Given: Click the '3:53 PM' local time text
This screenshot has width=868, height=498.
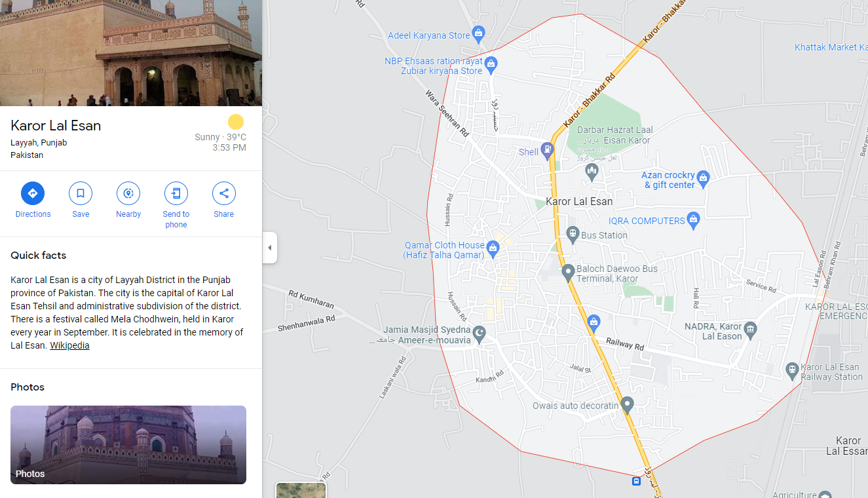Looking at the screenshot, I should (x=229, y=147).
